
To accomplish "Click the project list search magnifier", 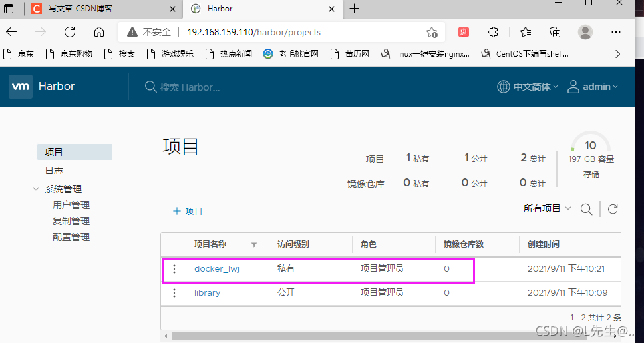I will click(x=587, y=209).
